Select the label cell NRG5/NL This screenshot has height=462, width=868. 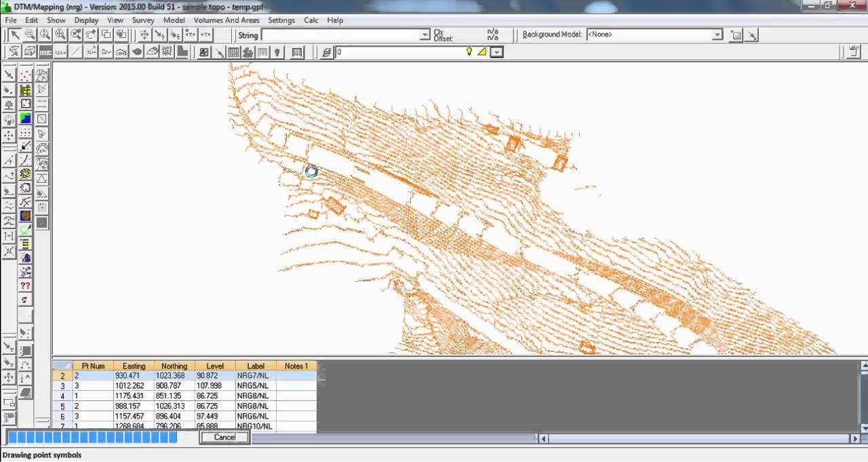tap(256, 385)
